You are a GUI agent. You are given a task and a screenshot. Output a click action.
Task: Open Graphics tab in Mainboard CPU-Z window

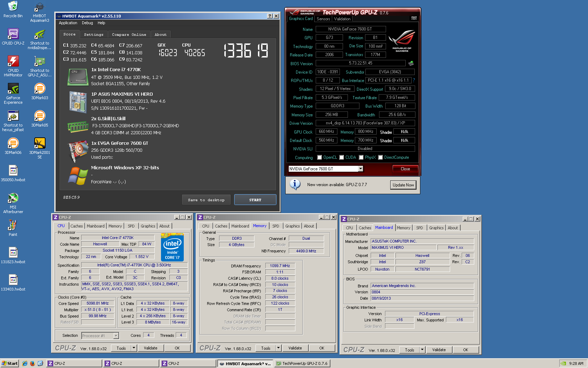(x=436, y=228)
